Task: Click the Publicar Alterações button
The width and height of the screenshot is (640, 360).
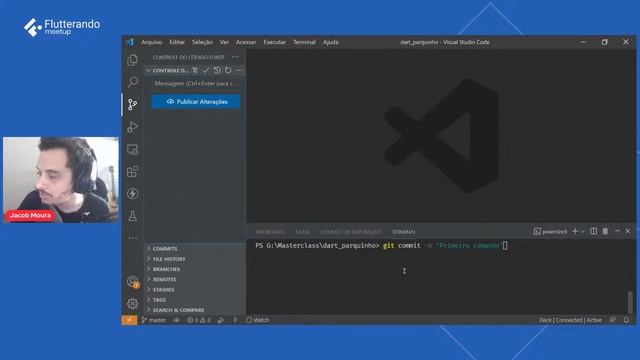Action: (196, 102)
